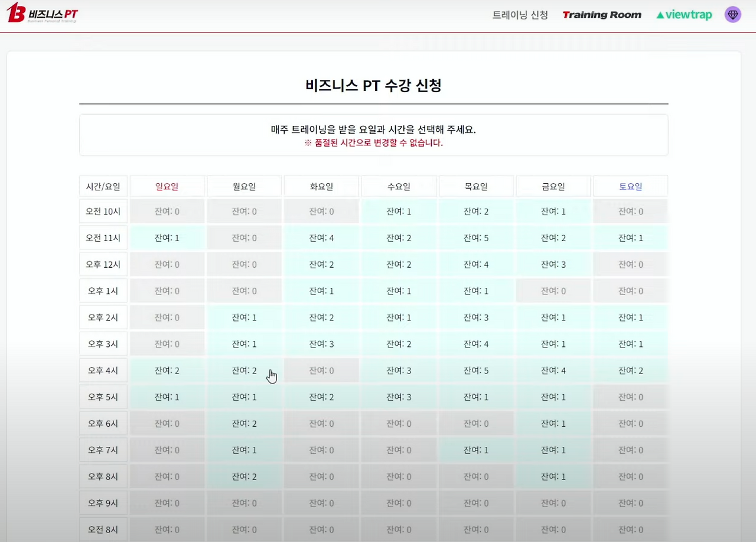This screenshot has width=756, height=542.
Task: Select 수요일 오전 10시 slot
Action: tap(399, 212)
